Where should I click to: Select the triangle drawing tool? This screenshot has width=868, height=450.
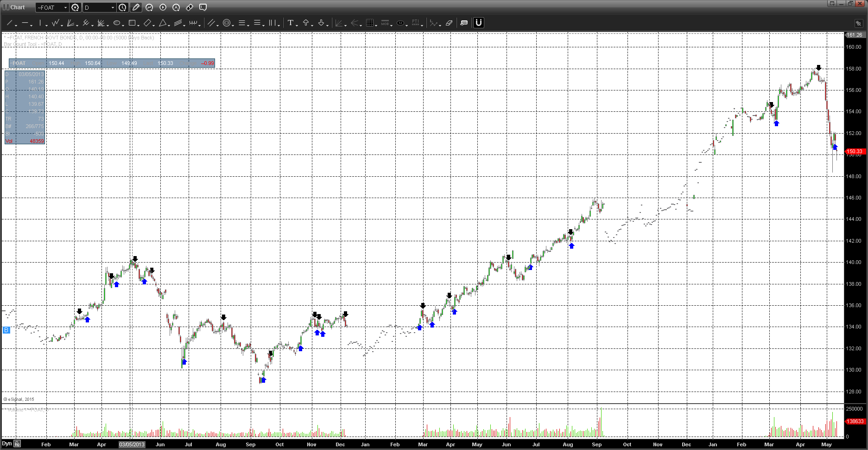click(x=163, y=23)
